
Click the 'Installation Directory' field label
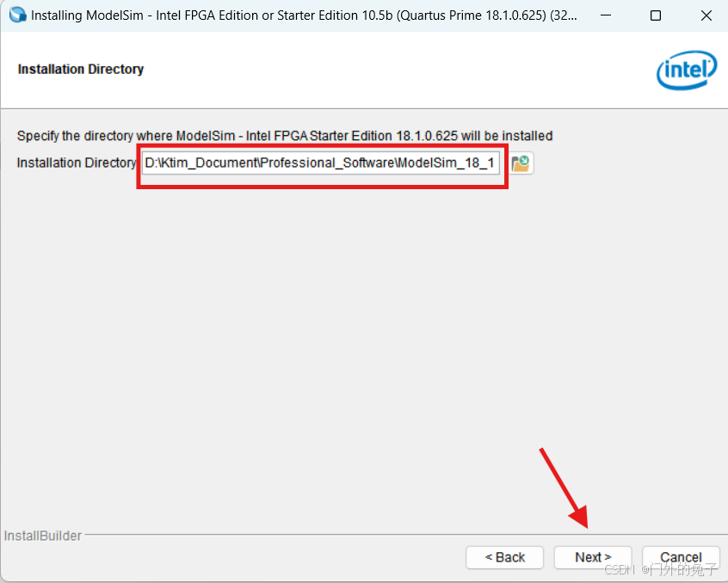click(x=76, y=163)
